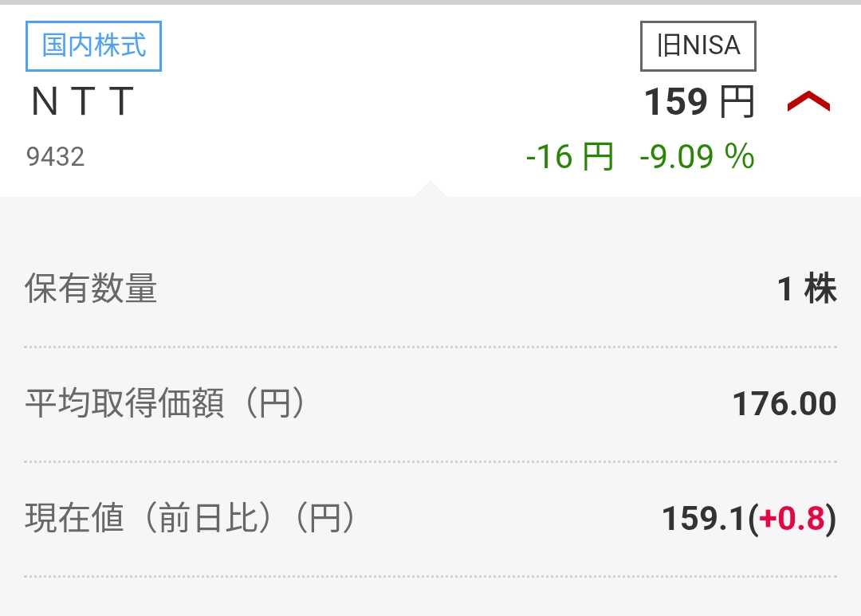Open the NTT stock name

pyautogui.click(x=81, y=102)
